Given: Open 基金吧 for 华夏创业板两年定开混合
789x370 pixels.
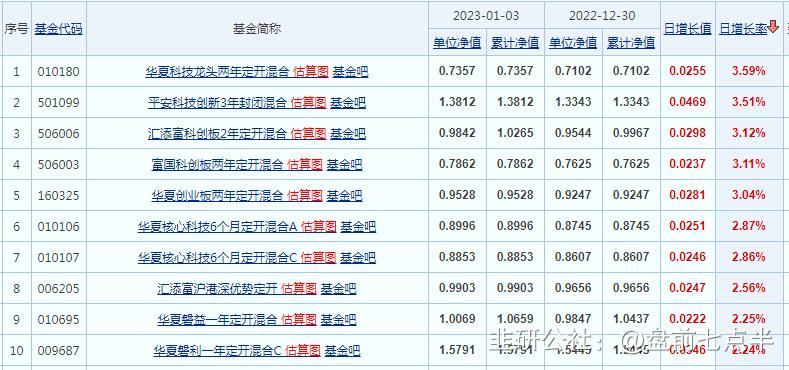Looking at the screenshot, I should 344,196.
